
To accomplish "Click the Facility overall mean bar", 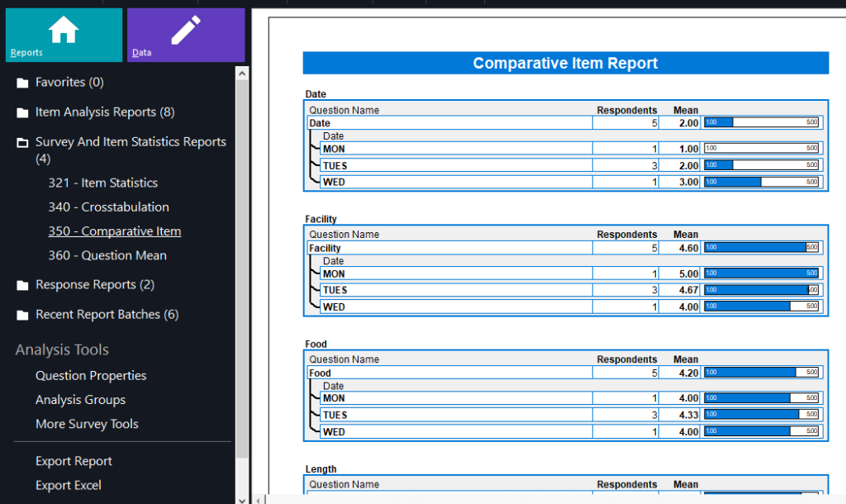I will coord(761,248).
